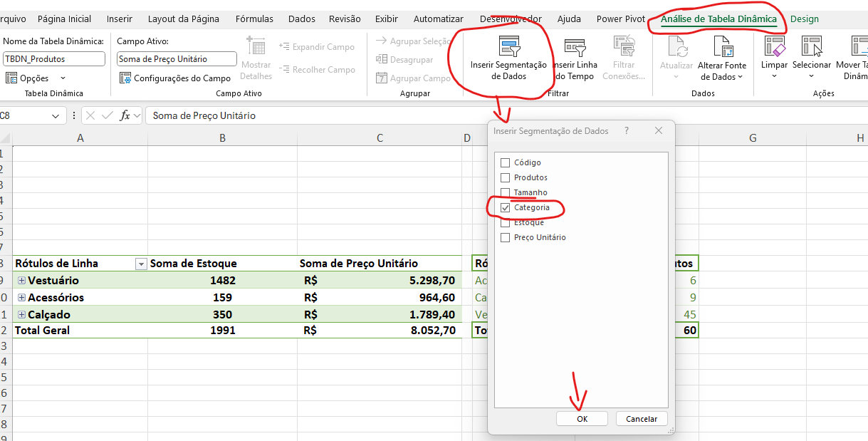Viewport: 868px width, 441px height.
Task: Click the Nome da Tabela Dinâmica field
Action: coord(54,59)
